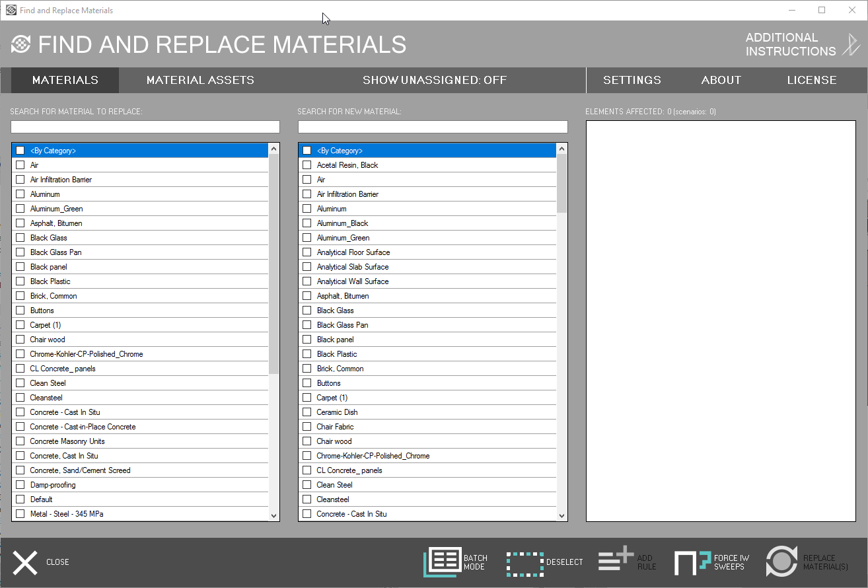Open the Settings tab

(632, 80)
